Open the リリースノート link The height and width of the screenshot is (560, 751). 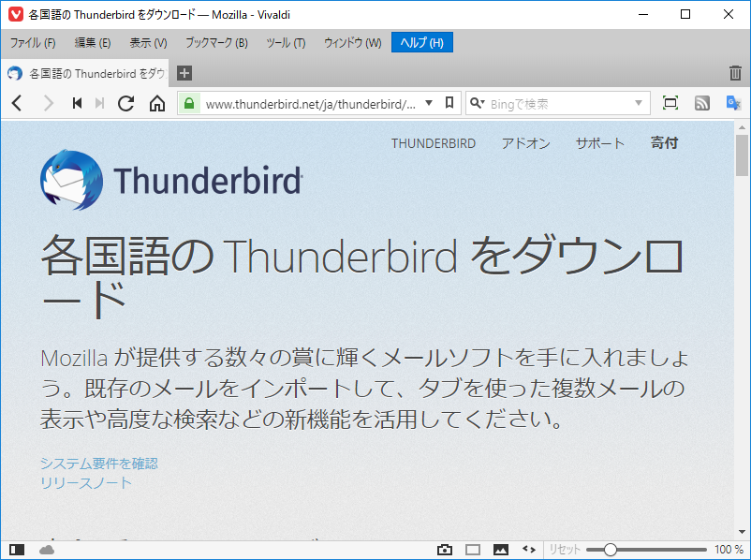[86, 483]
